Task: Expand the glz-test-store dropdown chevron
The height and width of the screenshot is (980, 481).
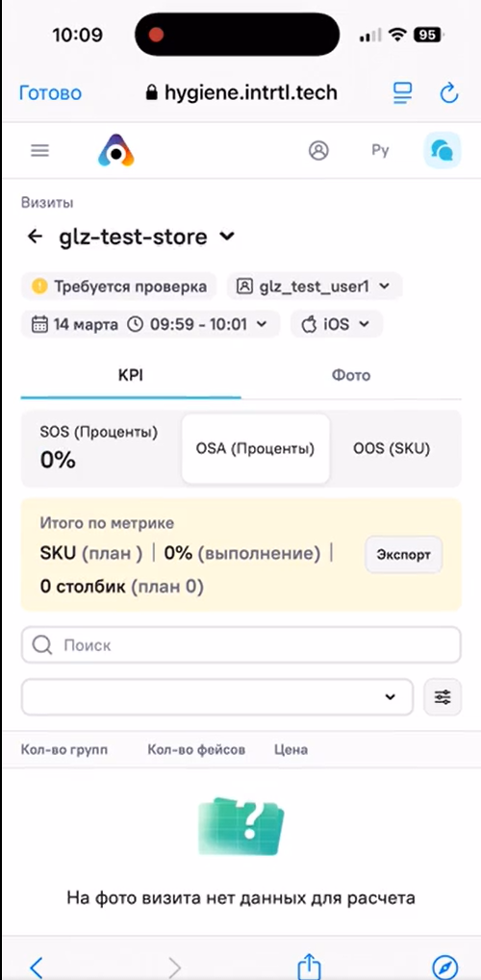Action: (x=226, y=237)
